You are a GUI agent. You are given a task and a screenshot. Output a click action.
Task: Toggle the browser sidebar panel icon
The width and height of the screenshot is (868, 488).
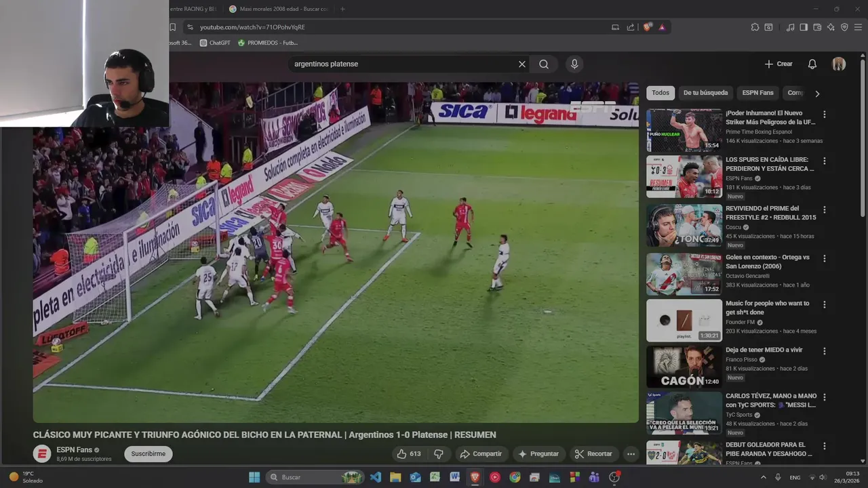coord(804,27)
